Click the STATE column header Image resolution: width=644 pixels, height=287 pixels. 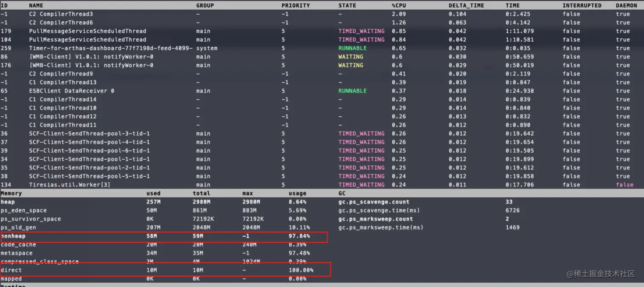(347, 6)
